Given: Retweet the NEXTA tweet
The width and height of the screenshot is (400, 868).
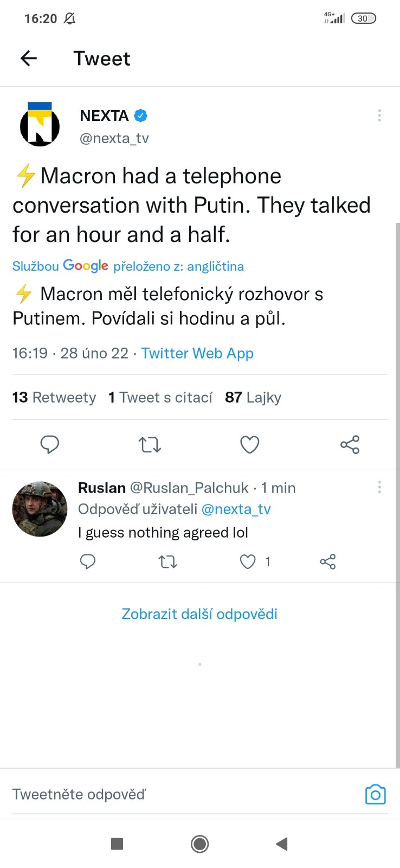Looking at the screenshot, I should [150, 444].
